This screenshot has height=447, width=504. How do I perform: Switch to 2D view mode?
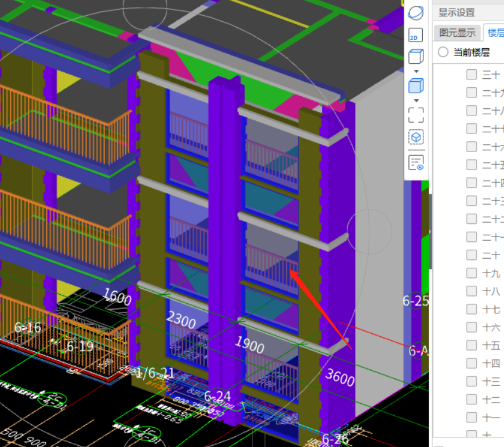(416, 35)
